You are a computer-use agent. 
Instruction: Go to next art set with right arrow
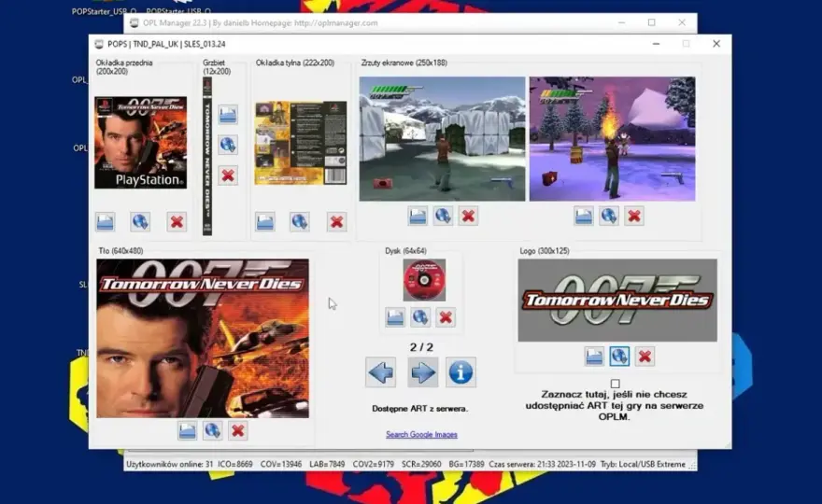point(422,372)
